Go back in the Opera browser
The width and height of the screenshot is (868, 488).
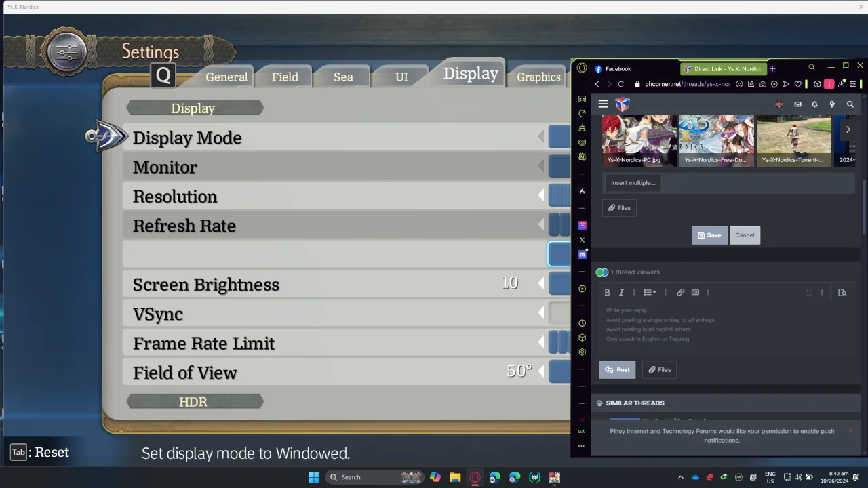click(597, 84)
